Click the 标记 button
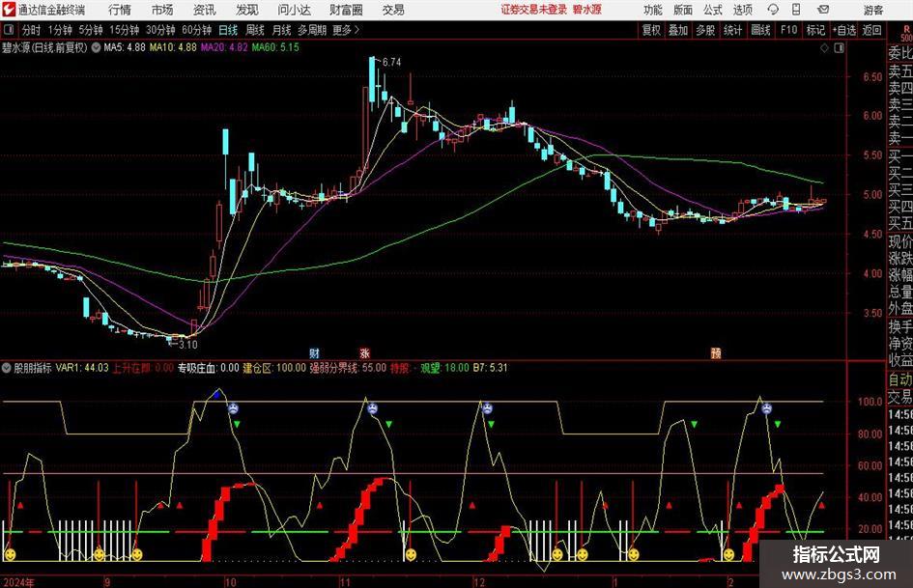The image size is (913, 588). coord(815,30)
